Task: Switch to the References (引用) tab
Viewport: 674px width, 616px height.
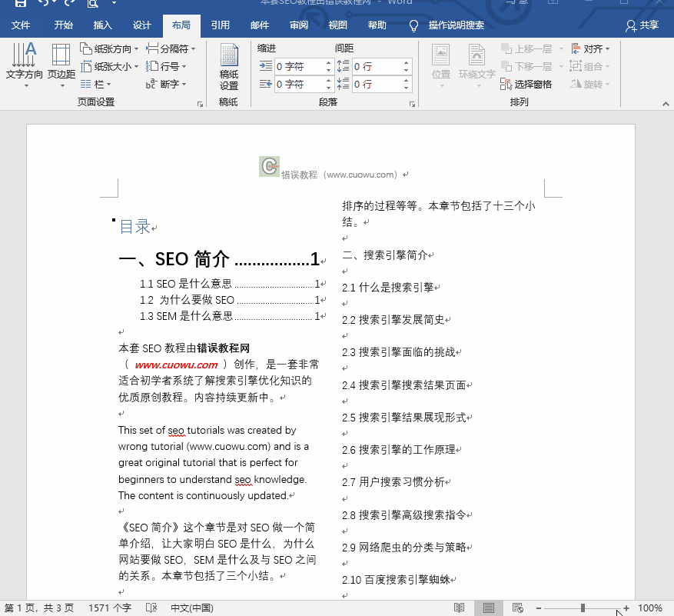Action: [x=220, y=25]
